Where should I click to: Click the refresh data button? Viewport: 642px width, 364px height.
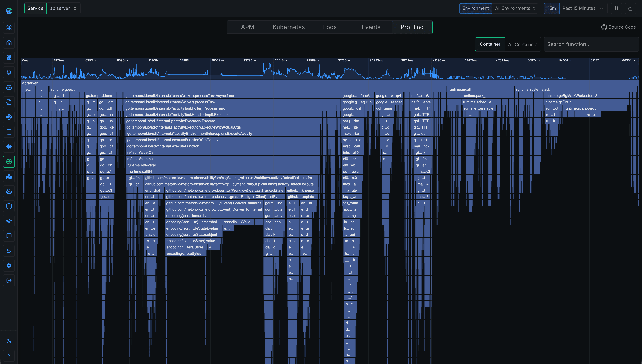[x=630, y=8]
